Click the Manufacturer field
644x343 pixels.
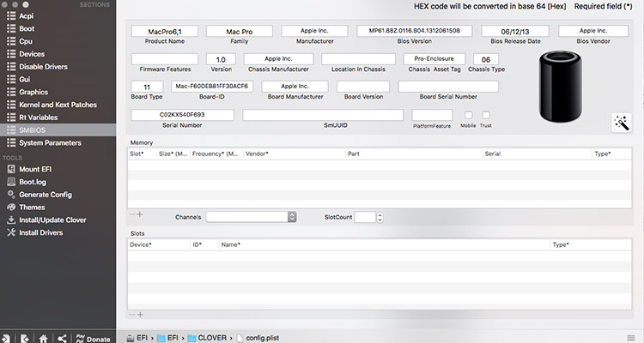314,31
